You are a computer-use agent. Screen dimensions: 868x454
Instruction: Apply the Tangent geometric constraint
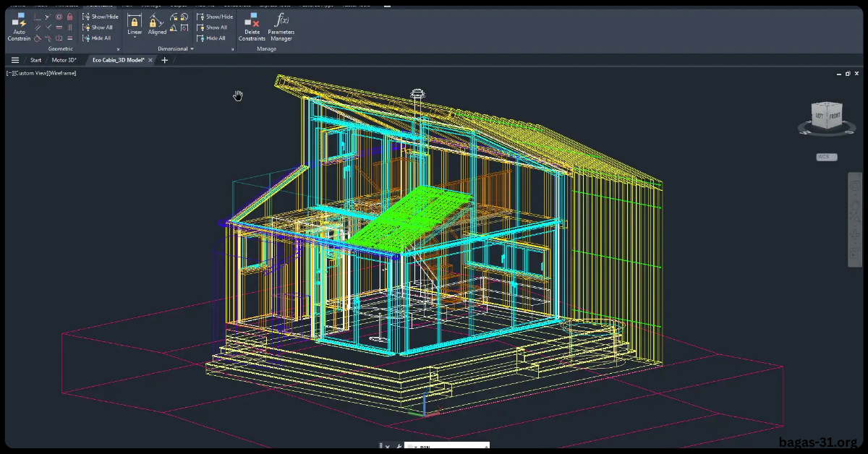pyautogui.click(x=38, y=38)
